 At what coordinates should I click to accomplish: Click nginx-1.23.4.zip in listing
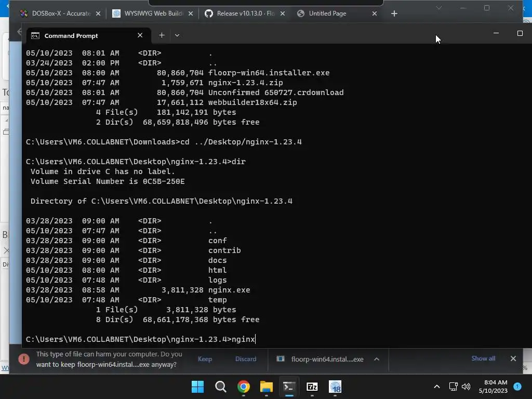(245, 83)
